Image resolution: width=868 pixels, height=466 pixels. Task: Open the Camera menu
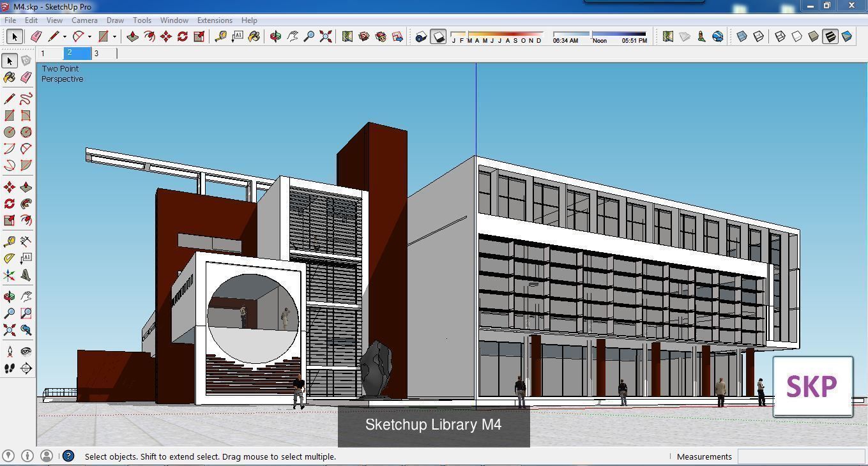coord(84,20)
